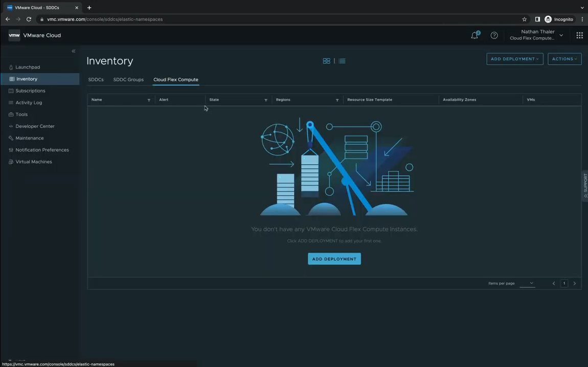Filter the Regions column
The image size is (588, 367).
click(337, 100)
